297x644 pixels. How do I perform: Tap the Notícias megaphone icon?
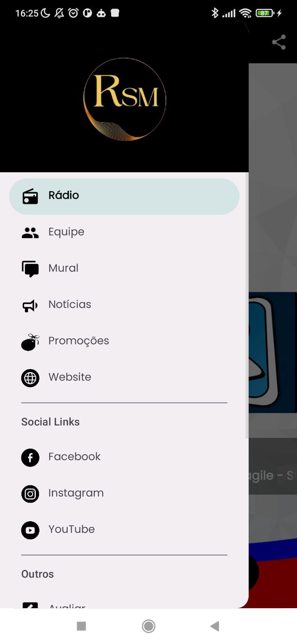coord(30,306)
